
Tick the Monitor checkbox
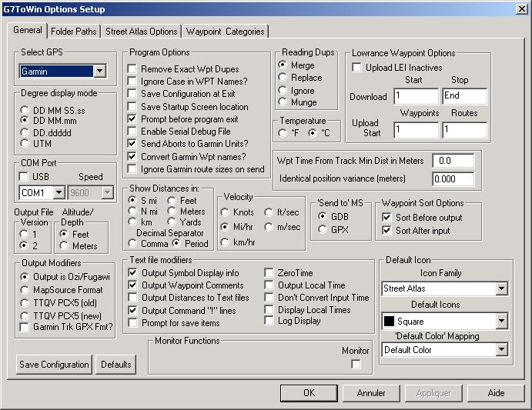356,365
